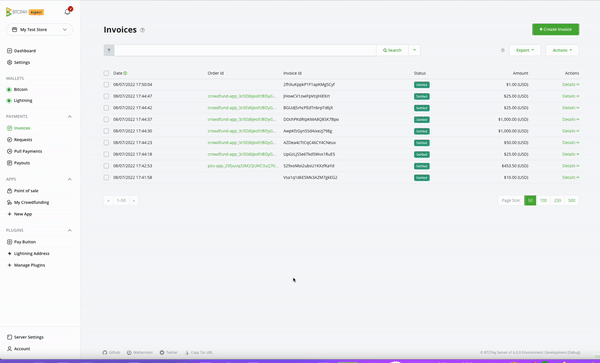Click the Date column sort icon
The height and width of the screenshot is (363, 600).
pos(125,73)
